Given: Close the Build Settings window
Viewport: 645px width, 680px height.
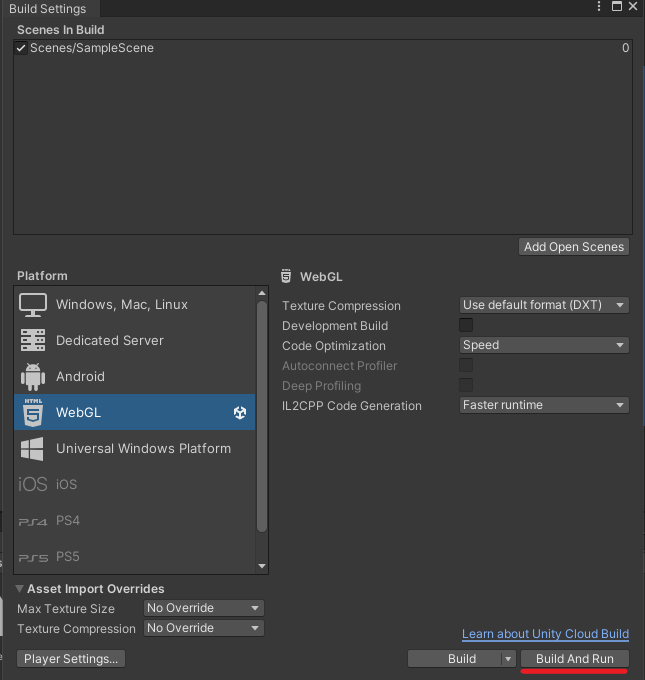Looking at the screenshot, I should click(633, 6).
